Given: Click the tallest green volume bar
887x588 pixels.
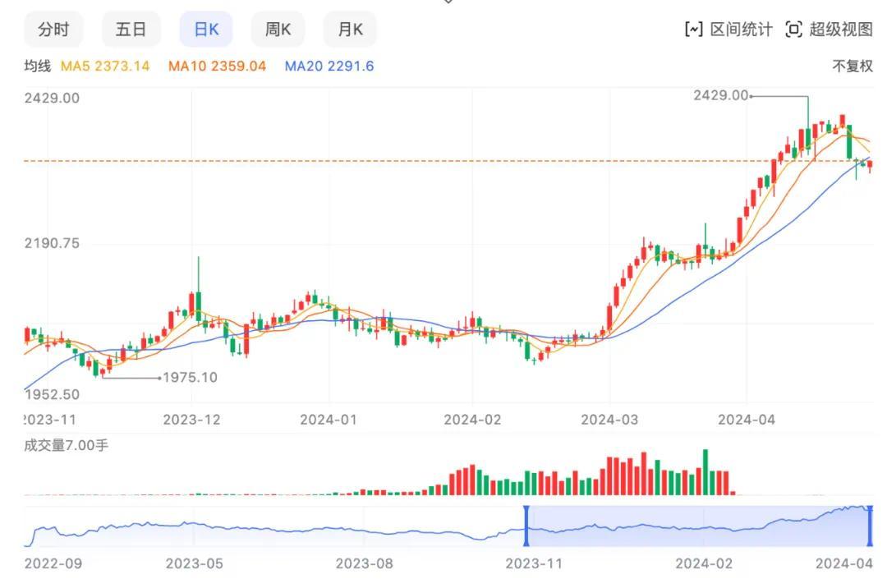Looking at the screenshot, I should [x=705, y=472].
